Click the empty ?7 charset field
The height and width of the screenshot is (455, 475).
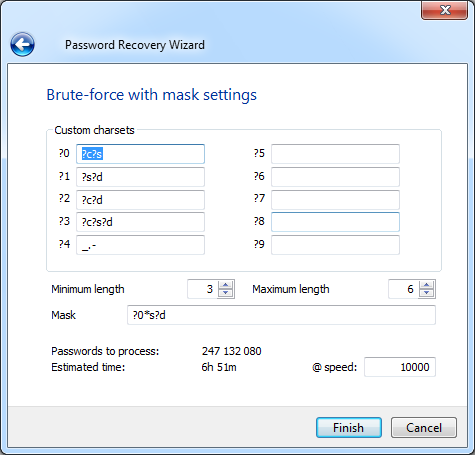[335, 200]
